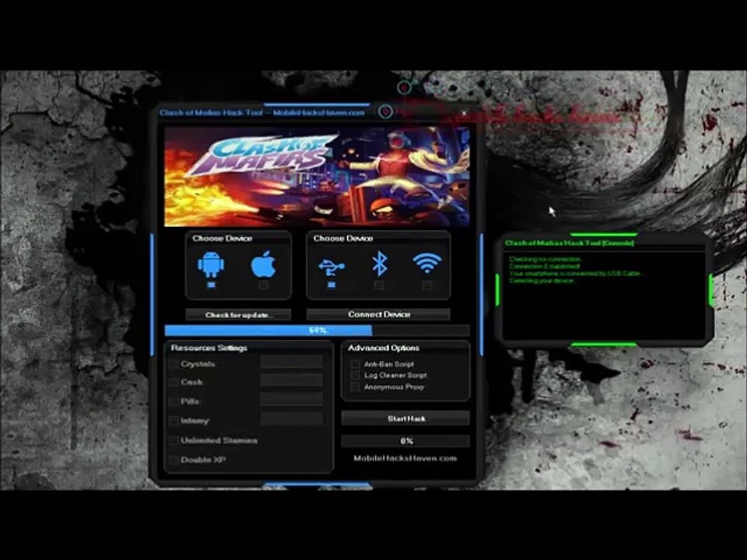Click the round icon beside window title

(x=385, y=112)
